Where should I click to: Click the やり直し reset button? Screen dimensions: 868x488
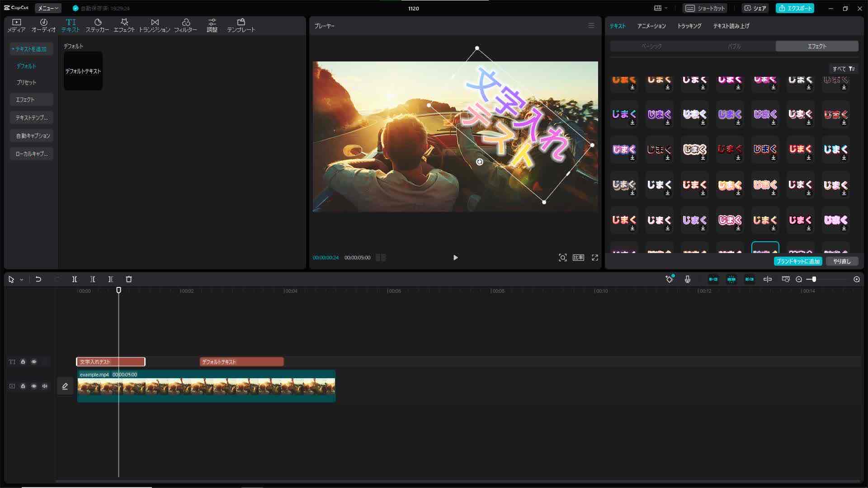coord(842,262)
